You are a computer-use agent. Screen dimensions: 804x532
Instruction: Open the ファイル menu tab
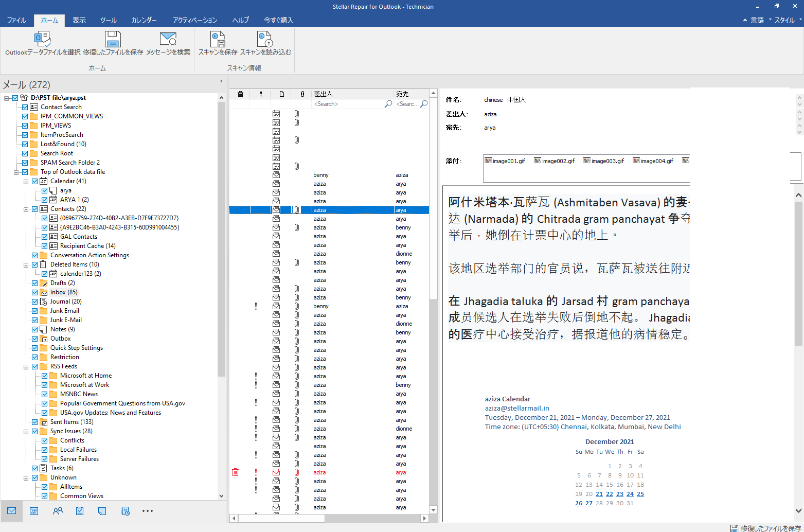(16, 20)
